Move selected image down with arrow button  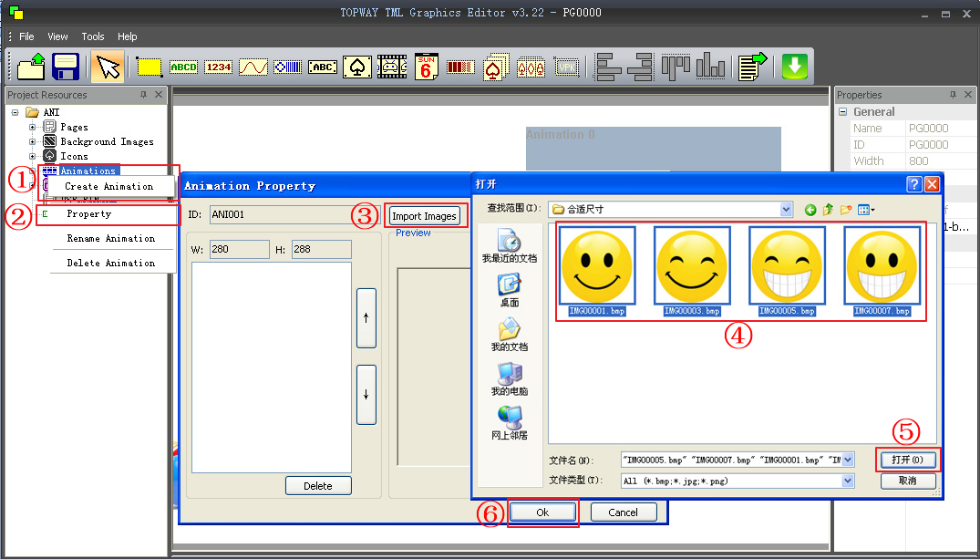[x=366, y=395]
